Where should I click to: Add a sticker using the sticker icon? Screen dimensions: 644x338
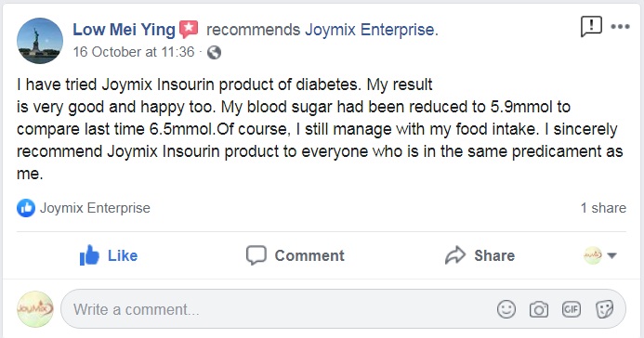click(x=604, y=309)
